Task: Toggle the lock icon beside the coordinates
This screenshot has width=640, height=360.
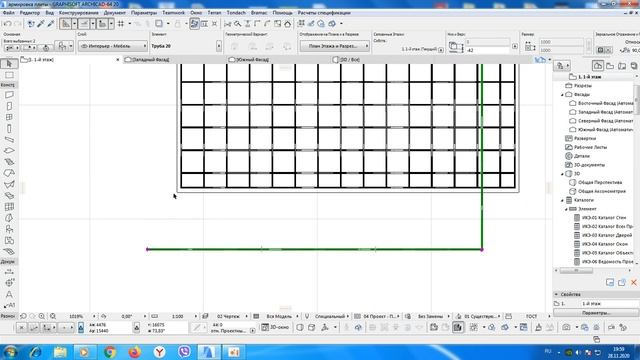Action: 81,327
